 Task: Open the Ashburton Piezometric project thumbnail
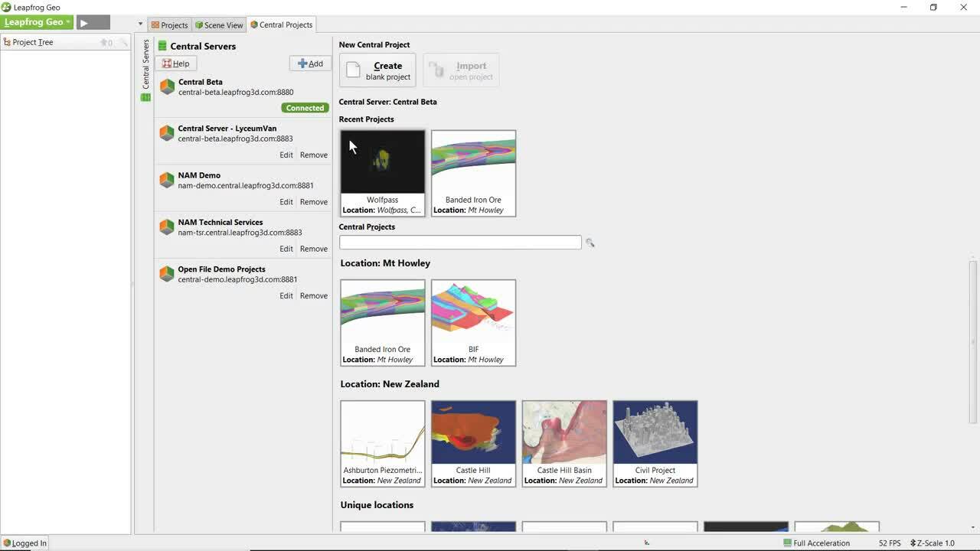pos(382,443)
